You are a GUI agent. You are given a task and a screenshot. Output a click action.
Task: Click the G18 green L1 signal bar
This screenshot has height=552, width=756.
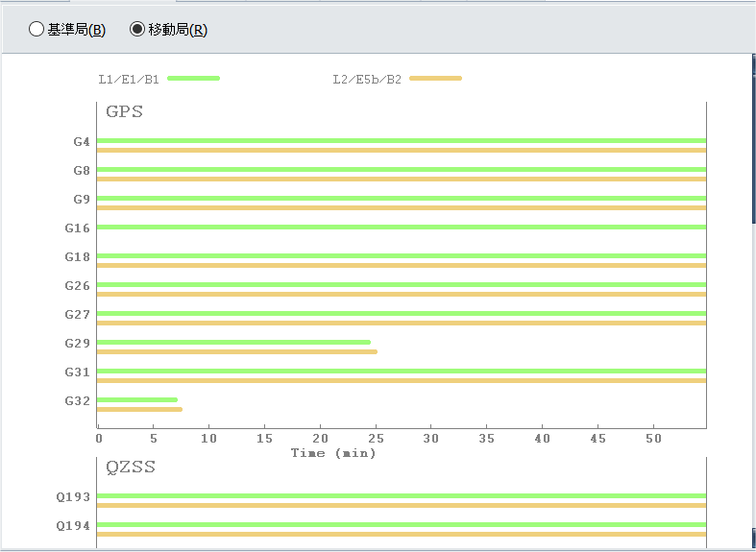(x=402, y=255)
